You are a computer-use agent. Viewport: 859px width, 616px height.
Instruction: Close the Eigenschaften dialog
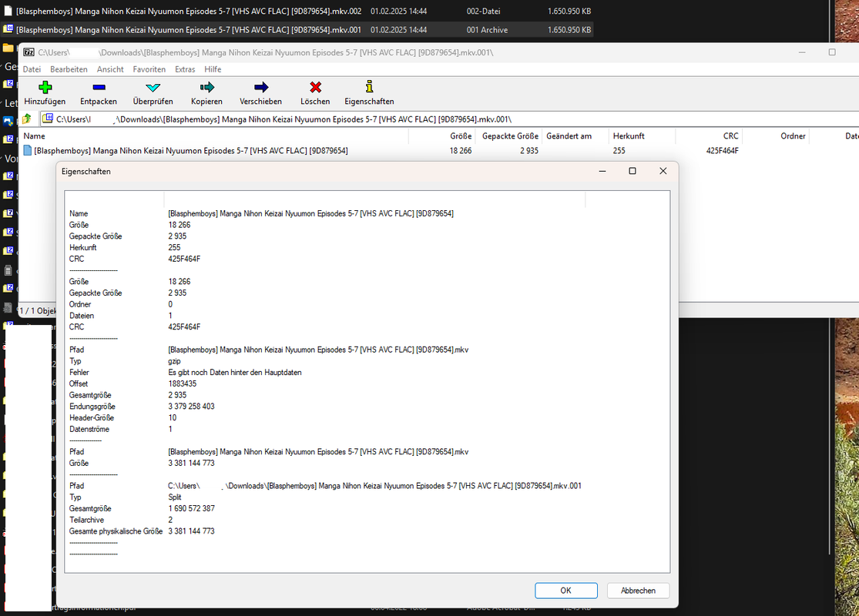(663, 171)
